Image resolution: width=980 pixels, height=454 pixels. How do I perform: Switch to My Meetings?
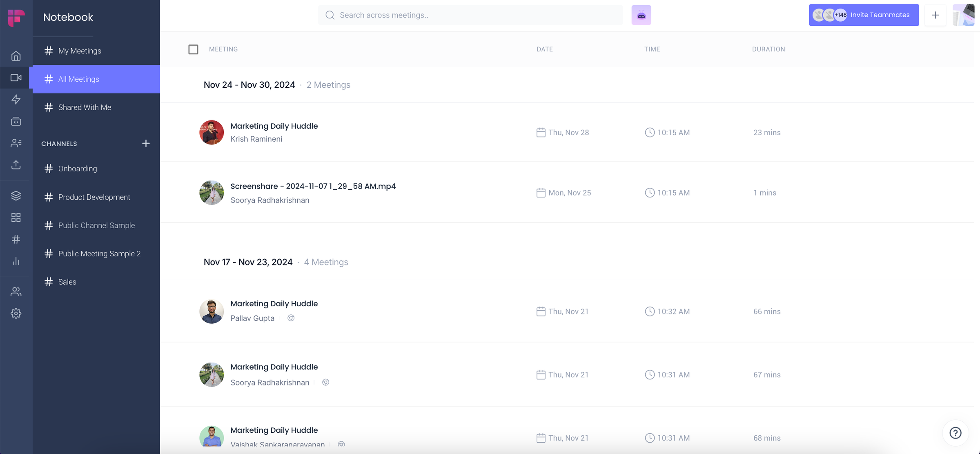tap(79, 51)
